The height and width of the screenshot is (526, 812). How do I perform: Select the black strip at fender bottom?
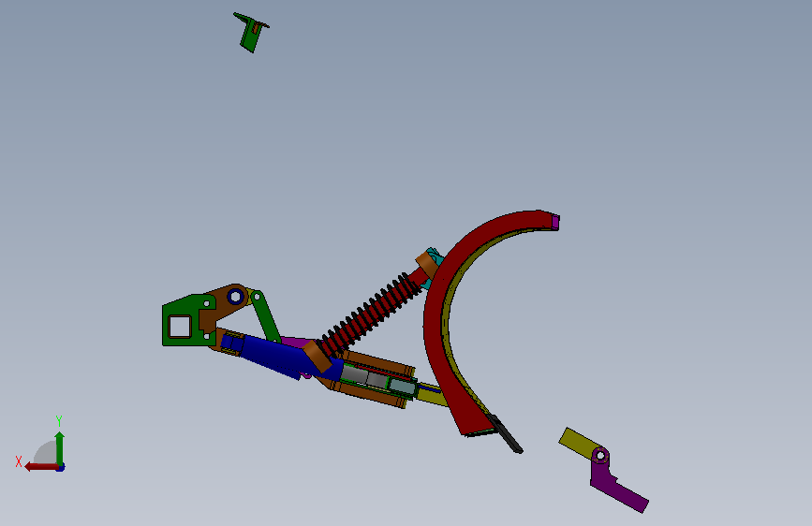pyautogui.click(x=505, y=434)
